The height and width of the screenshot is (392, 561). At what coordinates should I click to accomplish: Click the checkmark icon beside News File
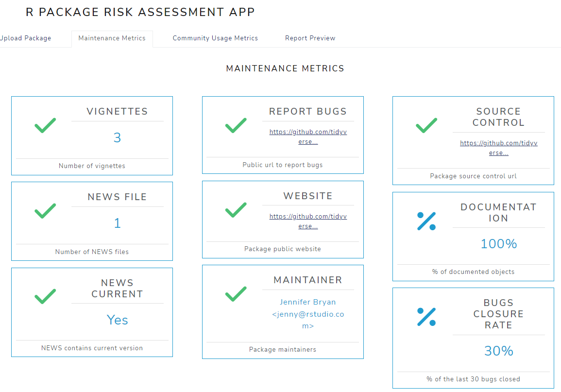(45, 211)
